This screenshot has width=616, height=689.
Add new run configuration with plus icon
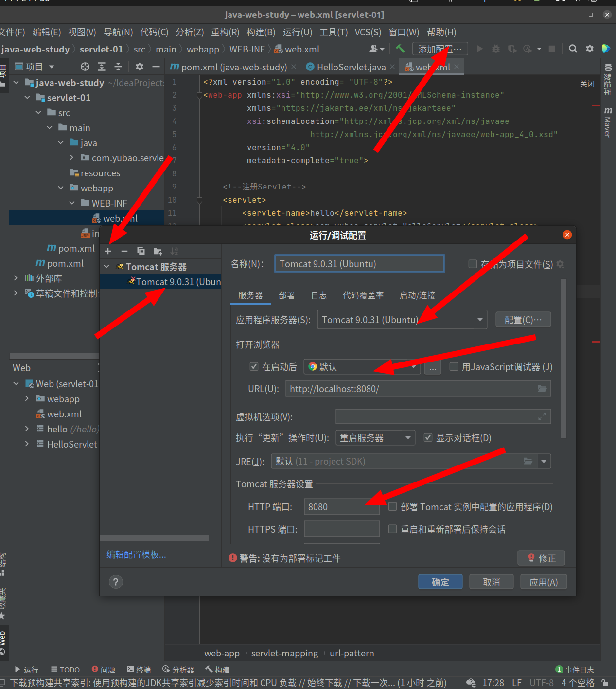108,251
